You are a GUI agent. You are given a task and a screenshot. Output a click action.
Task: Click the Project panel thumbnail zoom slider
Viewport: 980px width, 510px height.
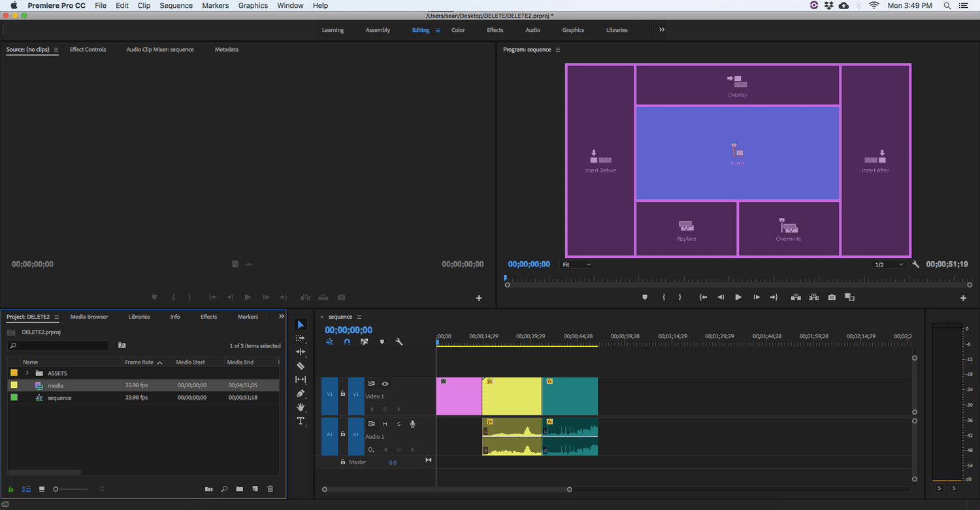click(56, 489)
